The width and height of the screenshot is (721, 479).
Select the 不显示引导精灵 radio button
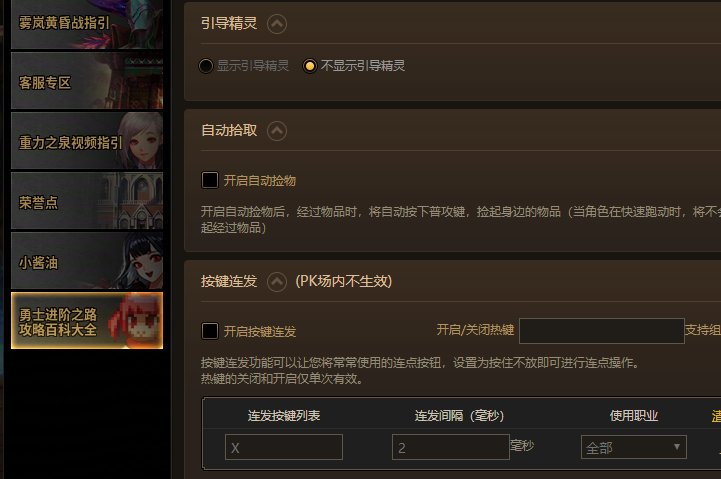pos(309,66)
